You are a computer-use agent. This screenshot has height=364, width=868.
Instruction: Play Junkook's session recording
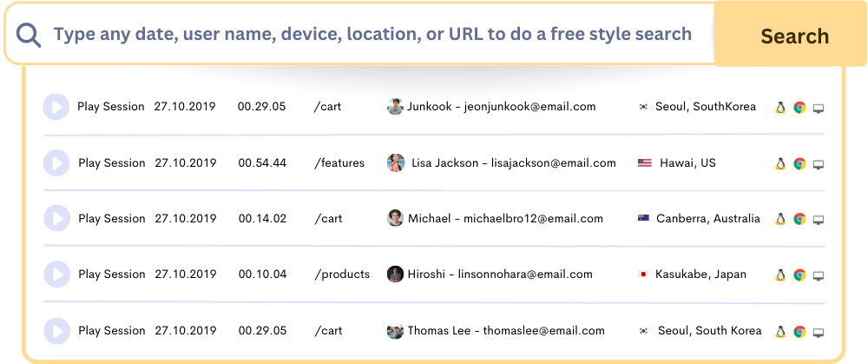tap(56, 107)
